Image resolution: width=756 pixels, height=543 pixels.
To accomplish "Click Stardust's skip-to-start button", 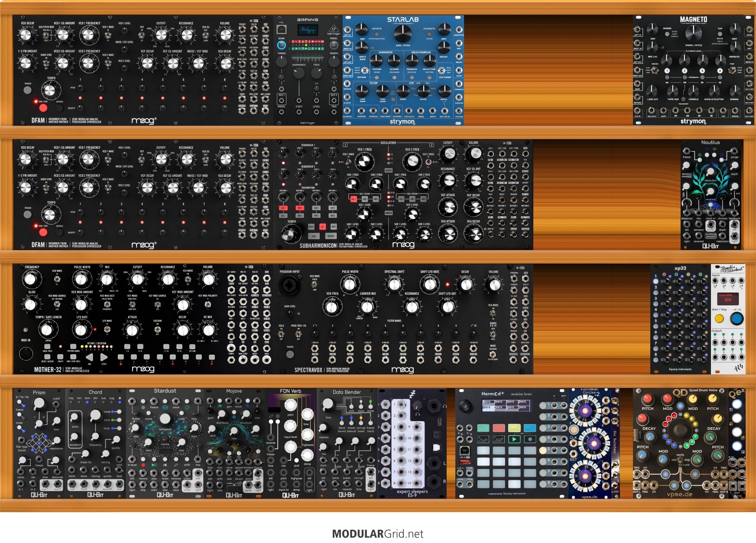I will tap(165, 465).
